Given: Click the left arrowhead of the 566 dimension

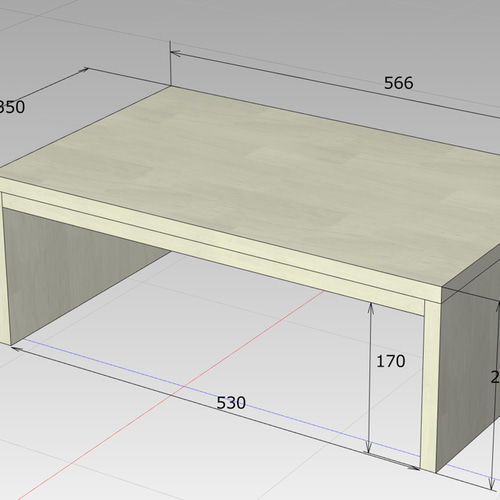Looking at the screenshot, I should click(x=175, y=53).
